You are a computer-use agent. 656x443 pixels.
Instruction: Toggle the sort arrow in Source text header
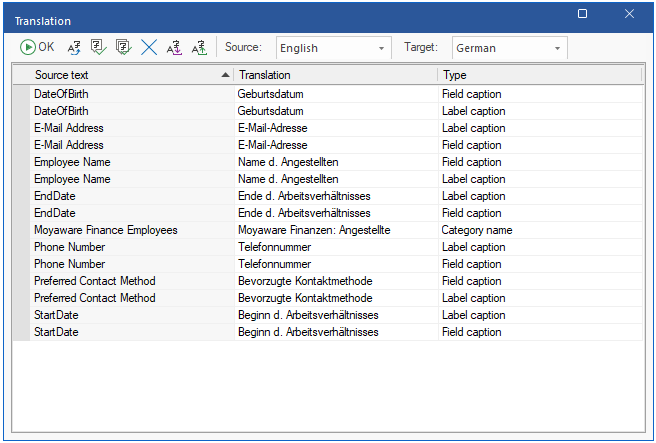[224, 75]
